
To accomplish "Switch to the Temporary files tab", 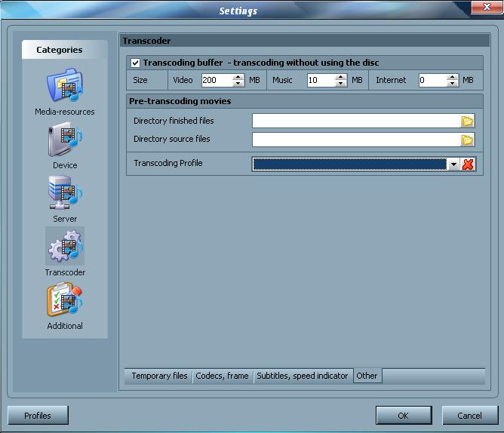I will (x=159, y=376).
